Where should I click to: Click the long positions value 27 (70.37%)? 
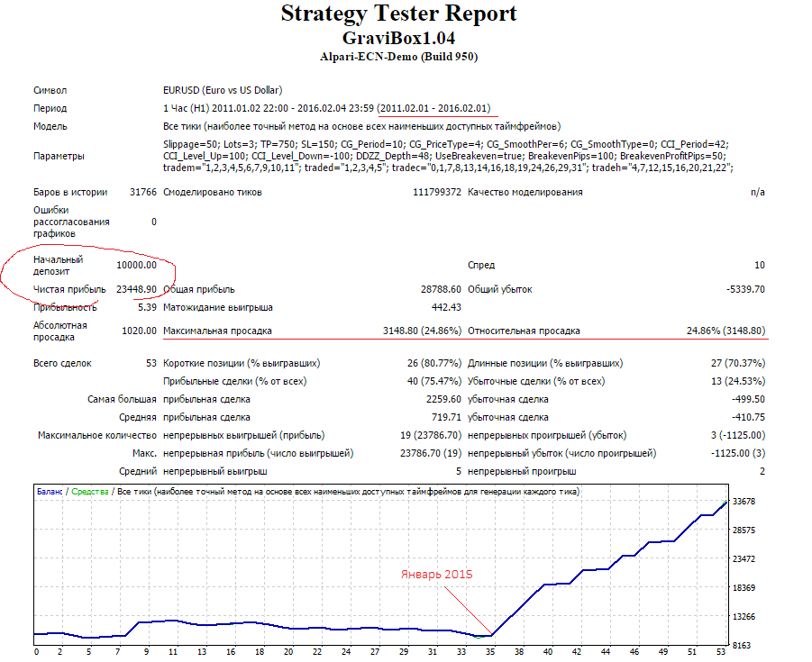[738, 363]
